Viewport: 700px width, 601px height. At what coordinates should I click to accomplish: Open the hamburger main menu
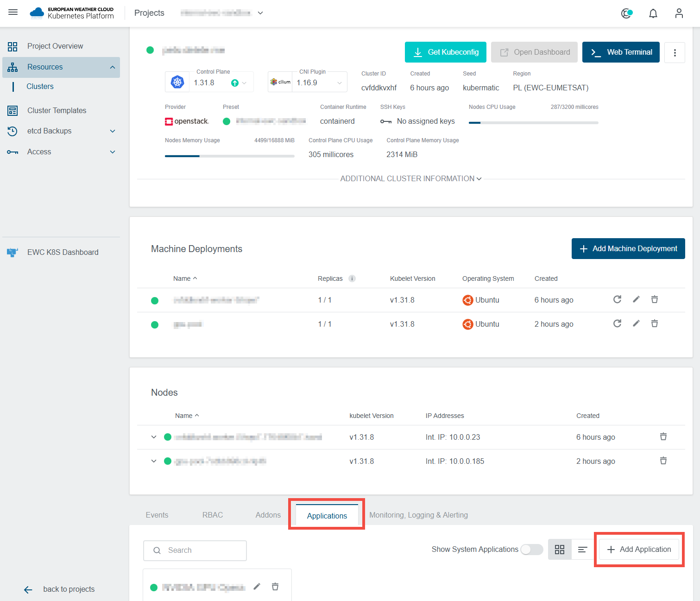pyautogui.click(x=13, y=13)
